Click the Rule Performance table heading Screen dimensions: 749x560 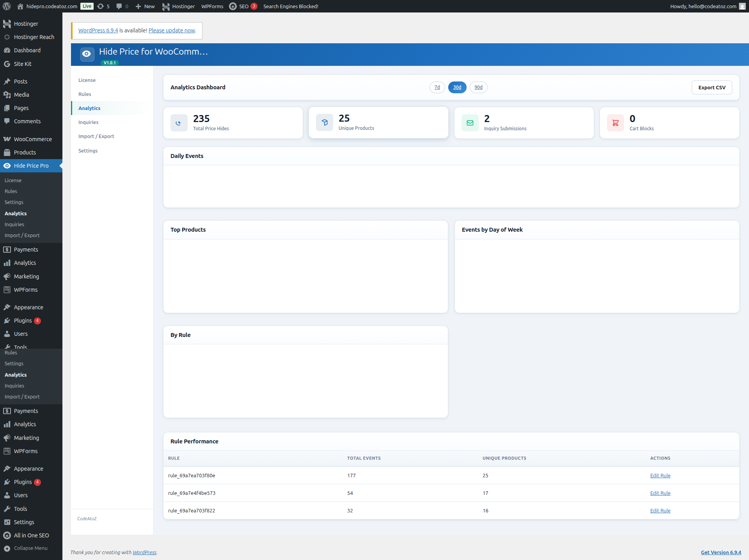[x=194, y=441]
